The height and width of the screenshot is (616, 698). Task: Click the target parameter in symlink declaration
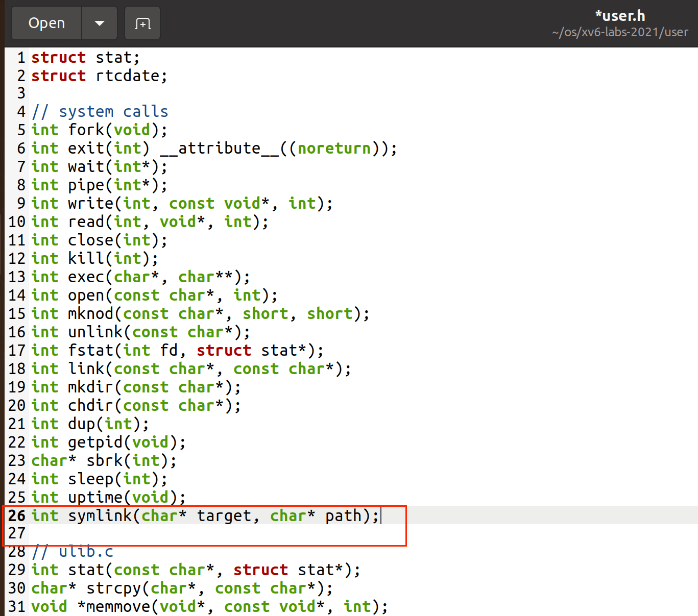(224, 516)
